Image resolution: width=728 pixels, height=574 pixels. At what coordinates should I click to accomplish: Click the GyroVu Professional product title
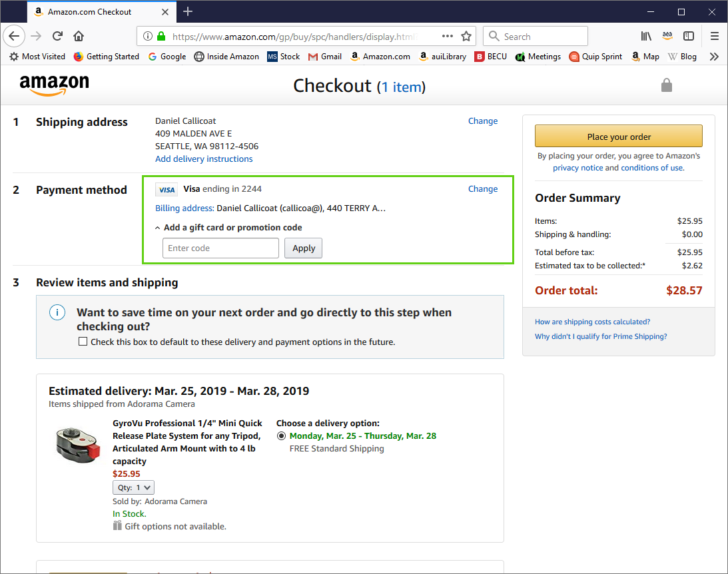point(187,441)
